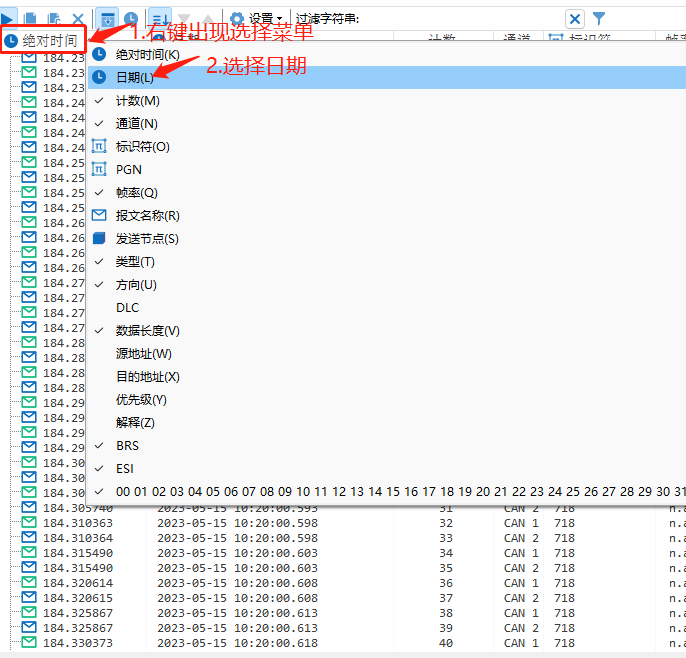Click the 标识符(O) menu item icon

(99, 146)
